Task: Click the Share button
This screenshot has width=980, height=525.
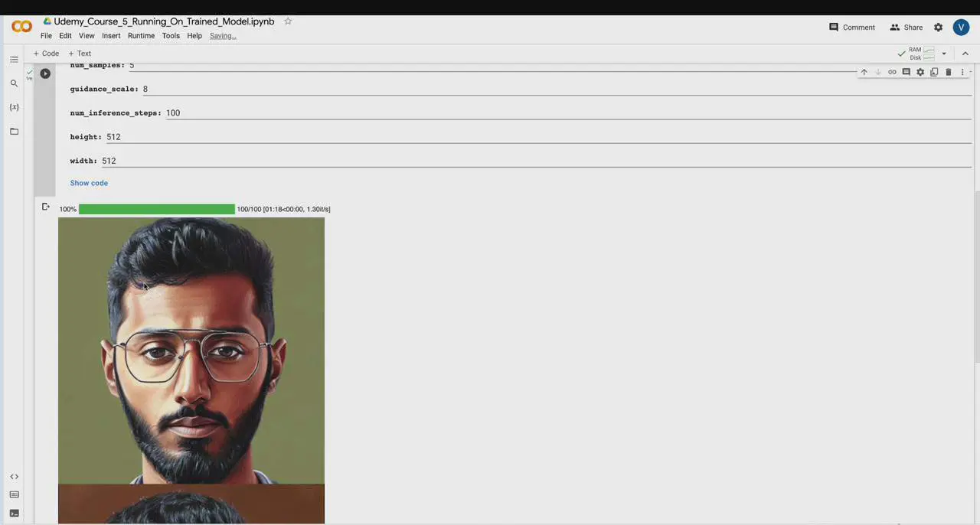Action: click(x=906, y=28)
